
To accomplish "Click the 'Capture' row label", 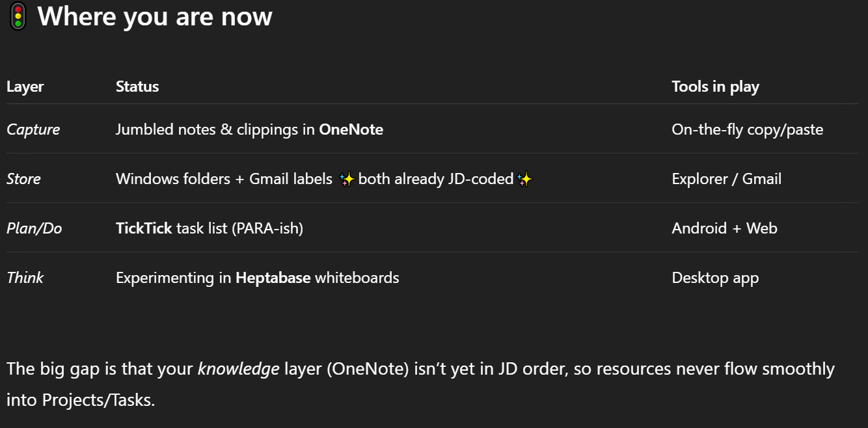I will 33,129.
